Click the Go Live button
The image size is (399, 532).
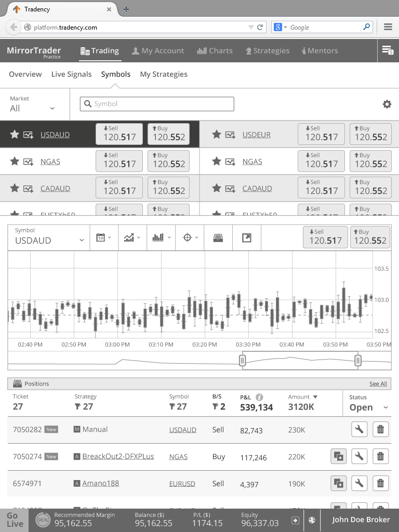14,520
